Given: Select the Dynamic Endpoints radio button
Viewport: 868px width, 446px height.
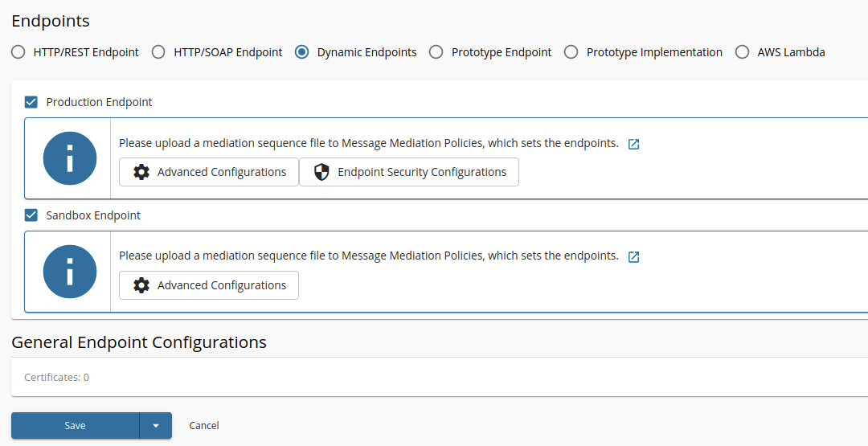Looking at the screenshot, I should pos(301,52).
